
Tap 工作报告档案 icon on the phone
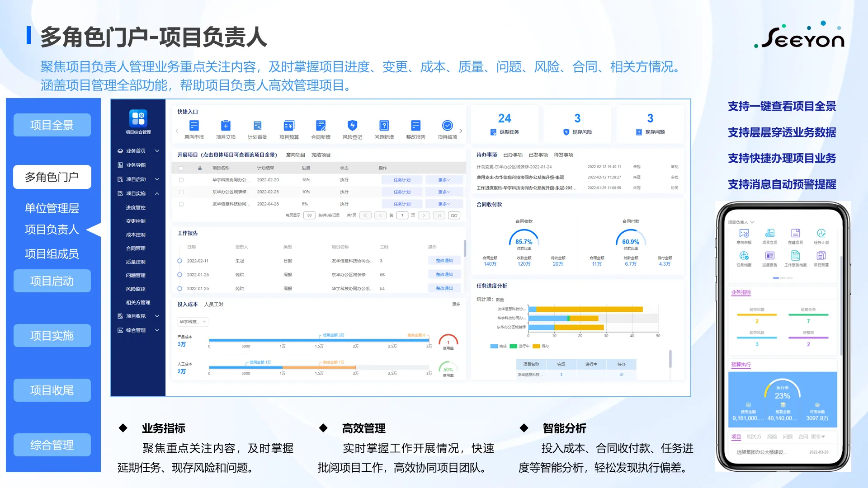(795, 255)
